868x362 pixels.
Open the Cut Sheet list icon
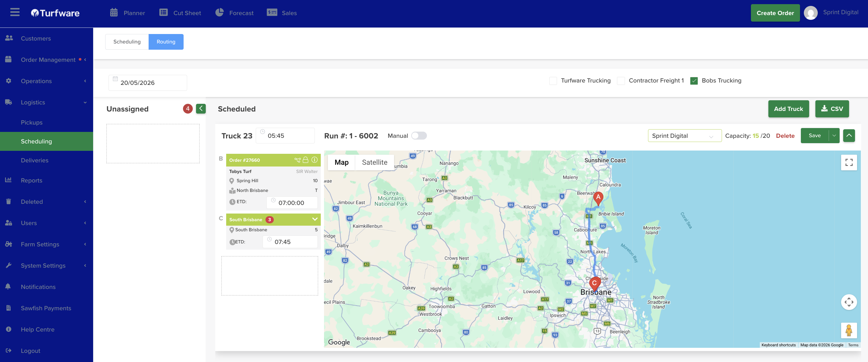[163, 13]
